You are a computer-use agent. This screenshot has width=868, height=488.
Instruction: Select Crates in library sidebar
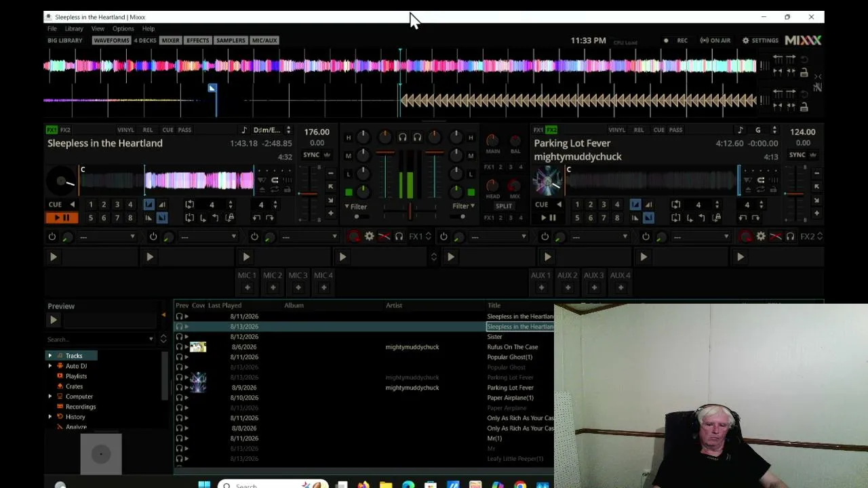coord(74,386)
